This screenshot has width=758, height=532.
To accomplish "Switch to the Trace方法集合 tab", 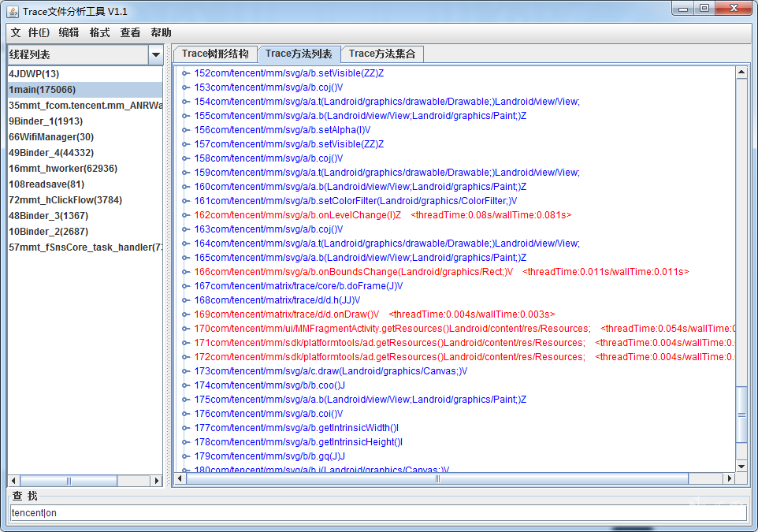I will [382, 54].
